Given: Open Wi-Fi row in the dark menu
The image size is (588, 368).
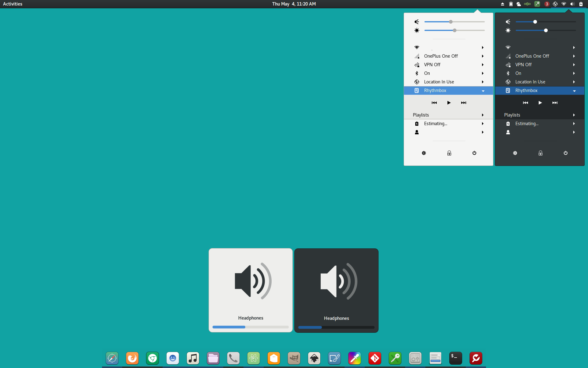Looking at the screenshot, I should pos(540,48).
